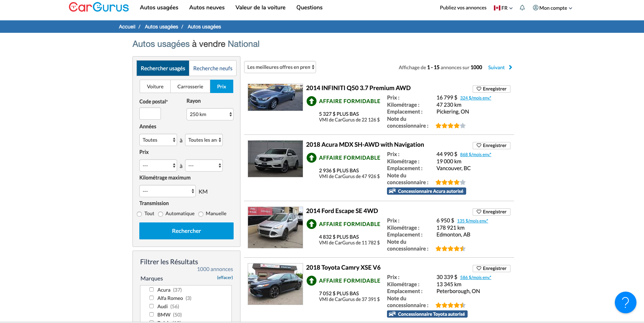
Task: Select the Rechercher usagés tab
Action: coord(163,68)
